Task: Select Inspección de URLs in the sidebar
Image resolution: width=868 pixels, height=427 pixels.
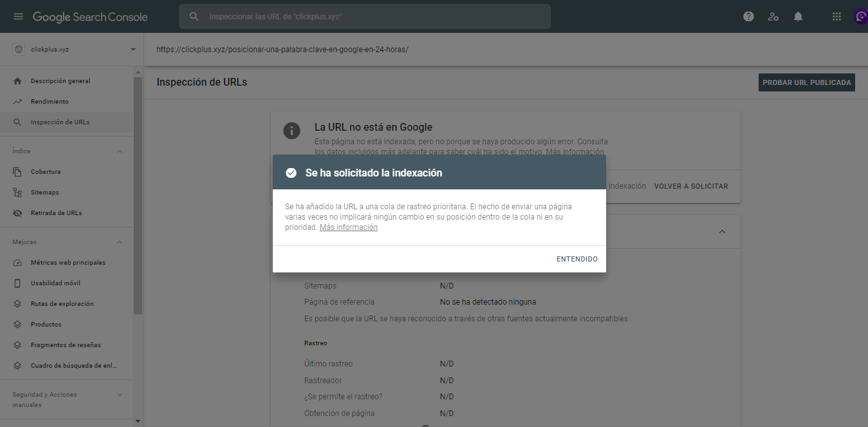Action: 61,121
